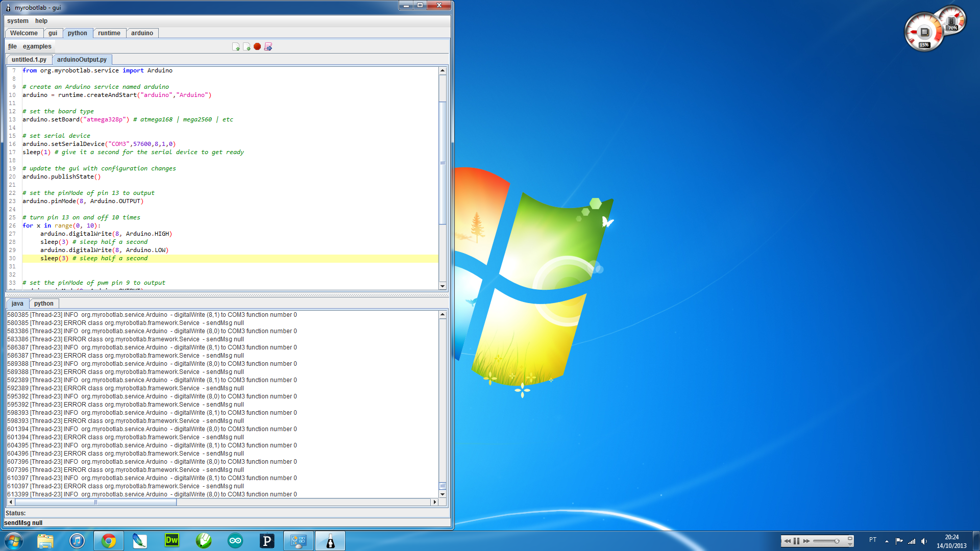Image resolution: width=980 pixels, height=551 pixels.
Task: Open the arduino service tab
Action: [142, 33]
